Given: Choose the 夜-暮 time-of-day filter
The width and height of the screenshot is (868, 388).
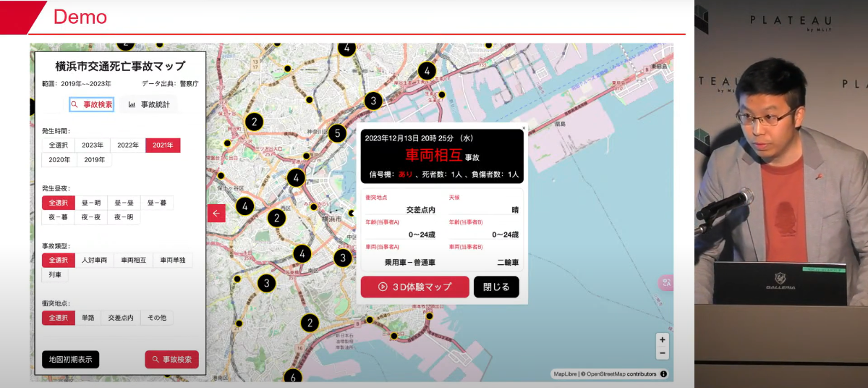Looking at the screenshot, I should [58, 217].
